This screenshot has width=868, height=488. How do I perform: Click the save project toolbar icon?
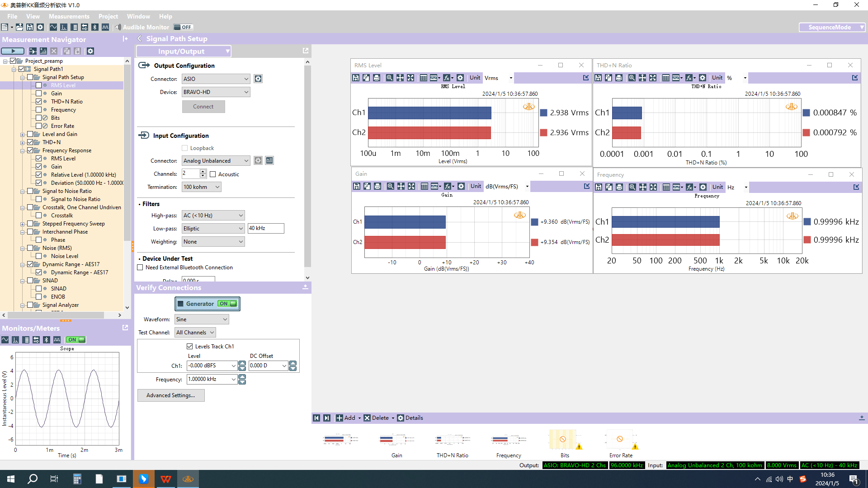tap(30, 27)
